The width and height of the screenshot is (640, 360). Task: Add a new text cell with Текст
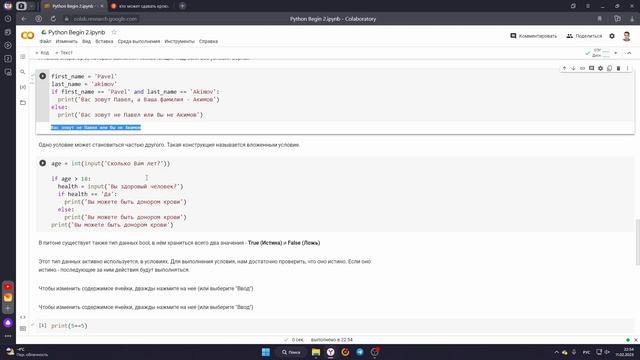pyautogui.click(x=64, y=53)
